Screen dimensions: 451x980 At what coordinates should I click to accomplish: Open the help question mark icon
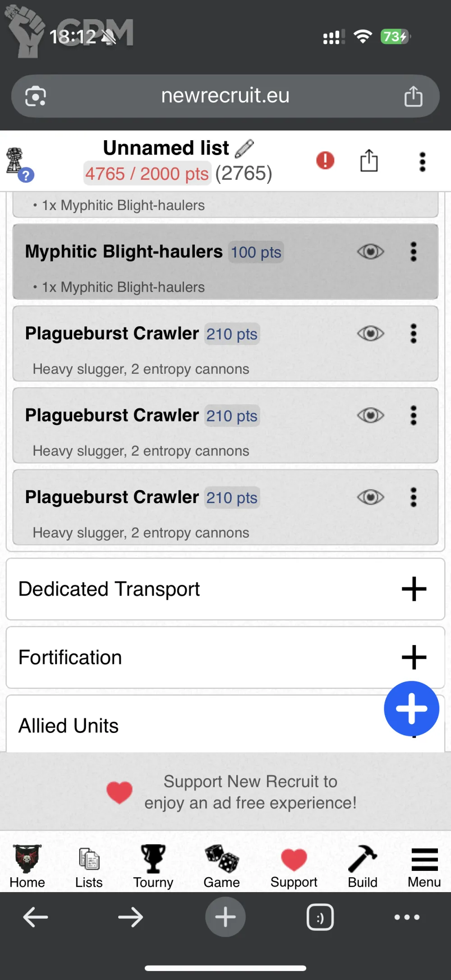click(26, 175)
